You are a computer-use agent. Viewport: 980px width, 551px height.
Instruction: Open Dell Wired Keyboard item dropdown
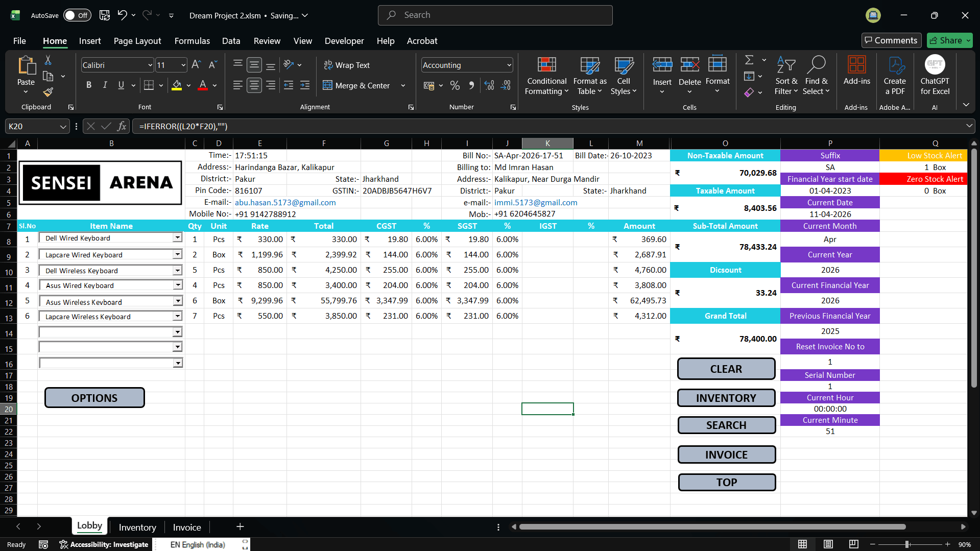click(x=177, y=238)
